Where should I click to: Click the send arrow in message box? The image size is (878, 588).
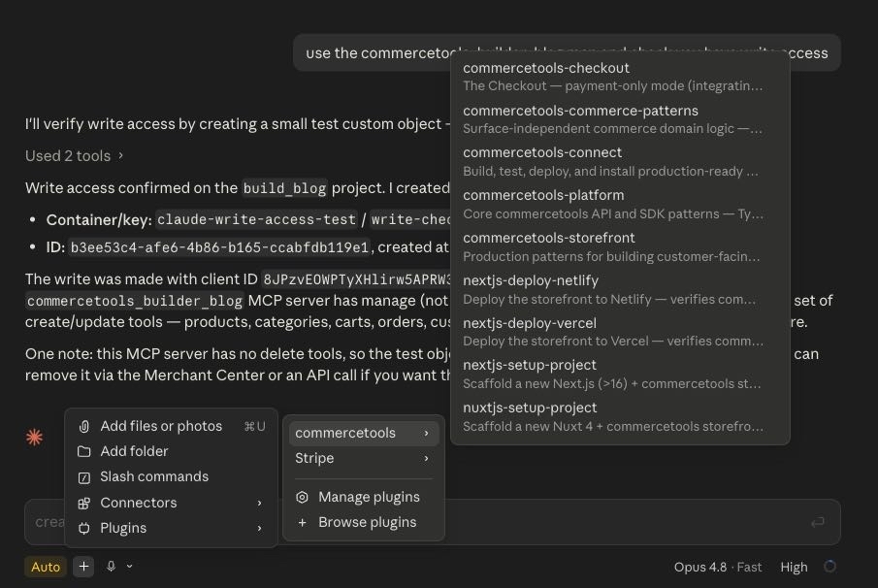[x=818, y=522]
